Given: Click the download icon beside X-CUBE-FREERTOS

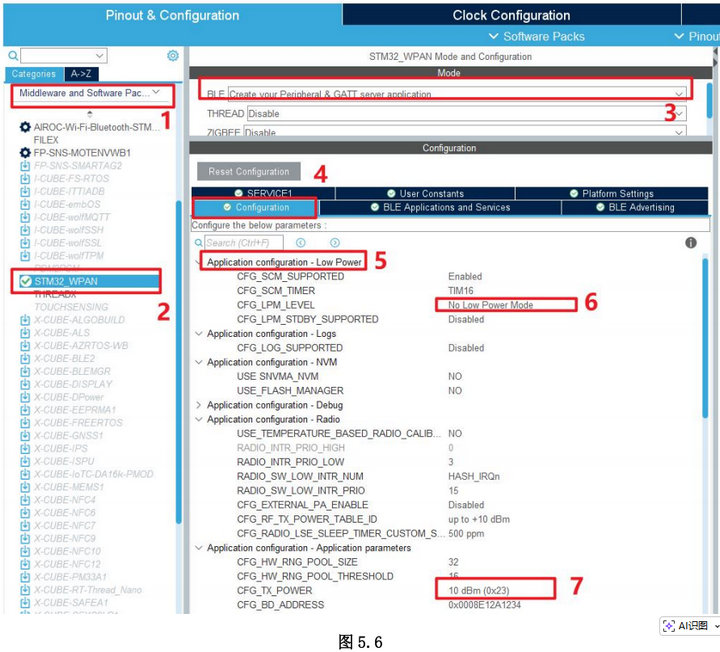Looking at the screenshot, I should click(x=25, y=424).
